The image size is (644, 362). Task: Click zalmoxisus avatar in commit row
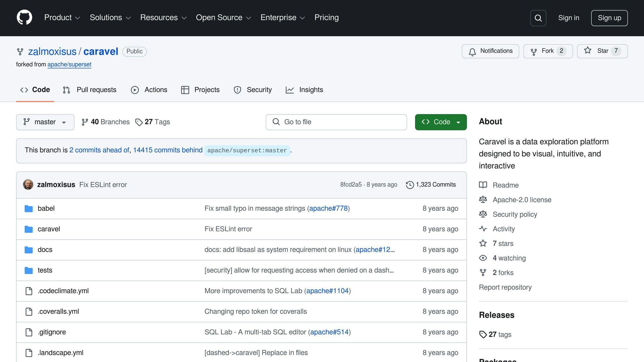coord(28,184)
